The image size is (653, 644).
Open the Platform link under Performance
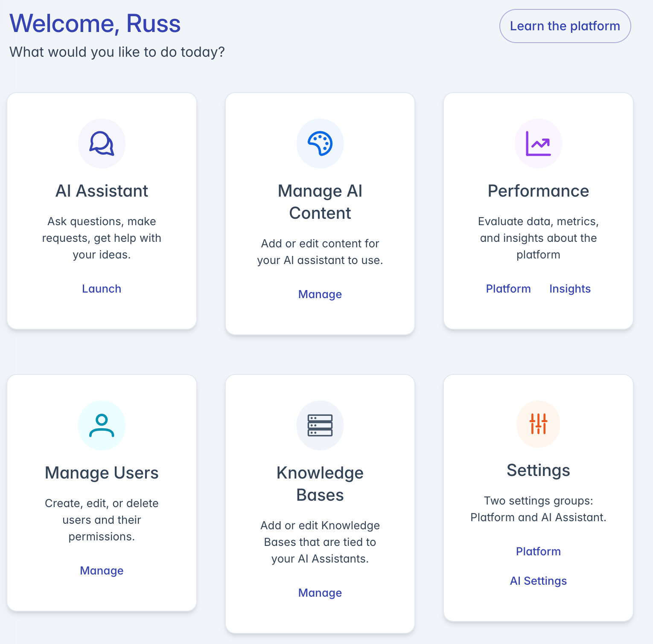(x=508, y=289)
